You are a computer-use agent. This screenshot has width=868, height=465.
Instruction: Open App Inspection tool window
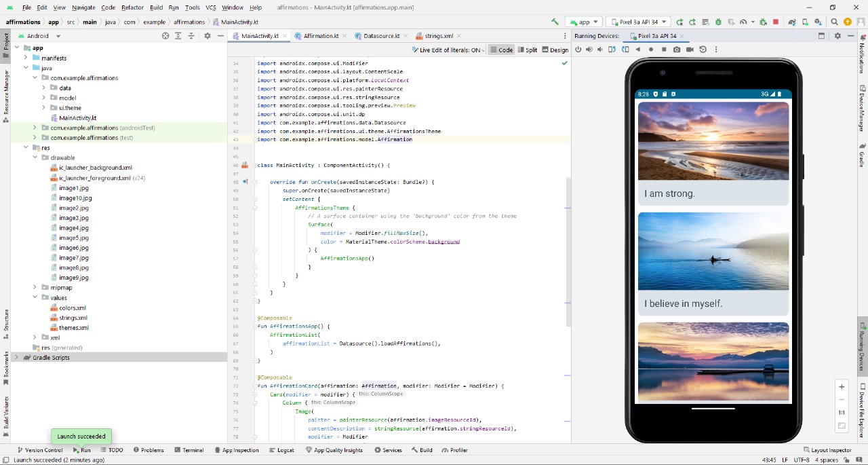coord(236,450)
